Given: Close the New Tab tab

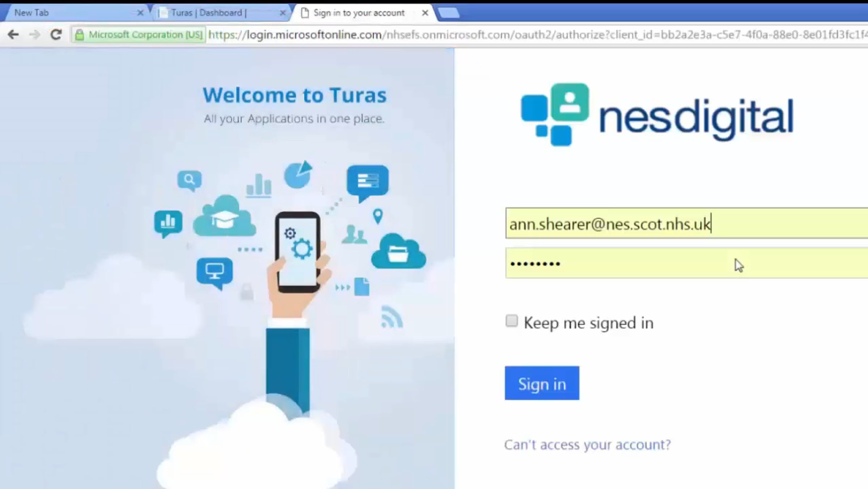Looking at the screenshot, I should pyautogui.click(x=140, y=13).
